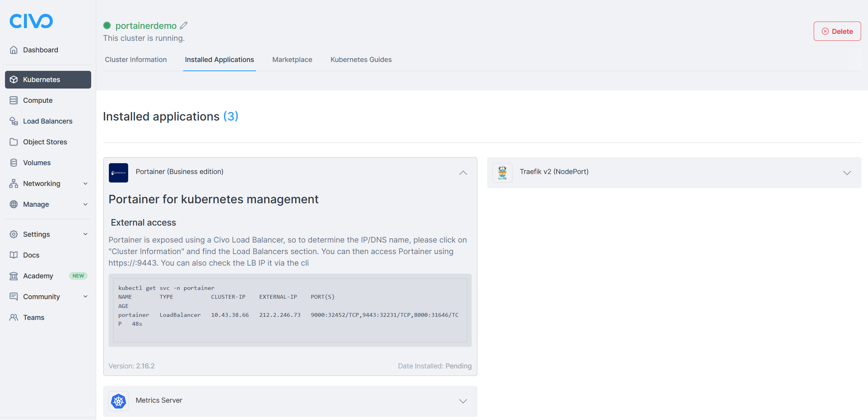Expand the Settings submenu chevron
This screenshot has width=868, height=420.
coord(85,234)
